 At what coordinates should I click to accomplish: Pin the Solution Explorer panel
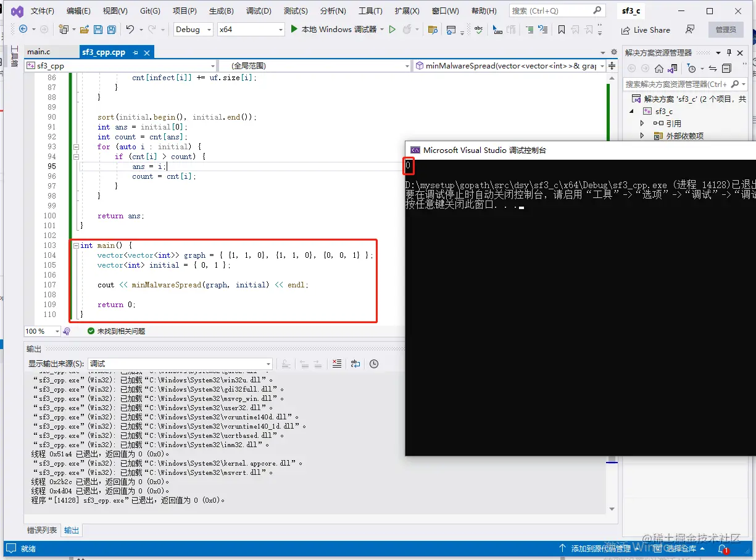tap(729, 52)
